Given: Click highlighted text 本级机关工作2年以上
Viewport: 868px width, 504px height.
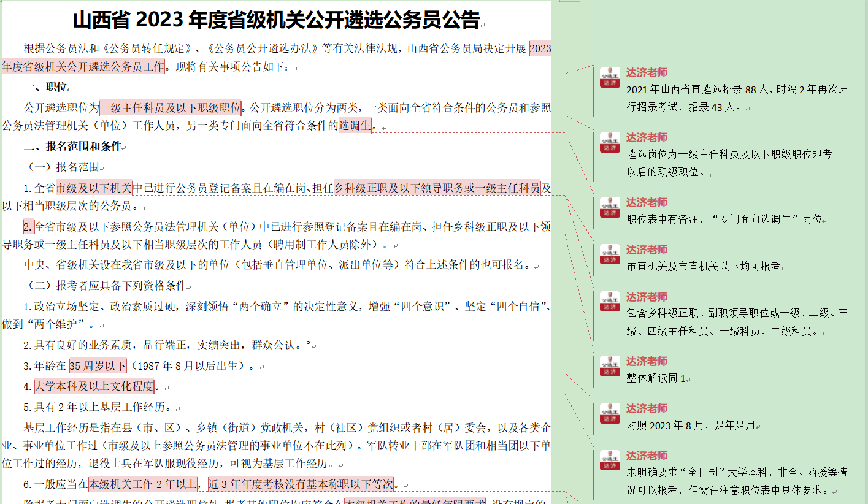Looking at the screenshot, I should pyautogui.click(x=144, y=484).
